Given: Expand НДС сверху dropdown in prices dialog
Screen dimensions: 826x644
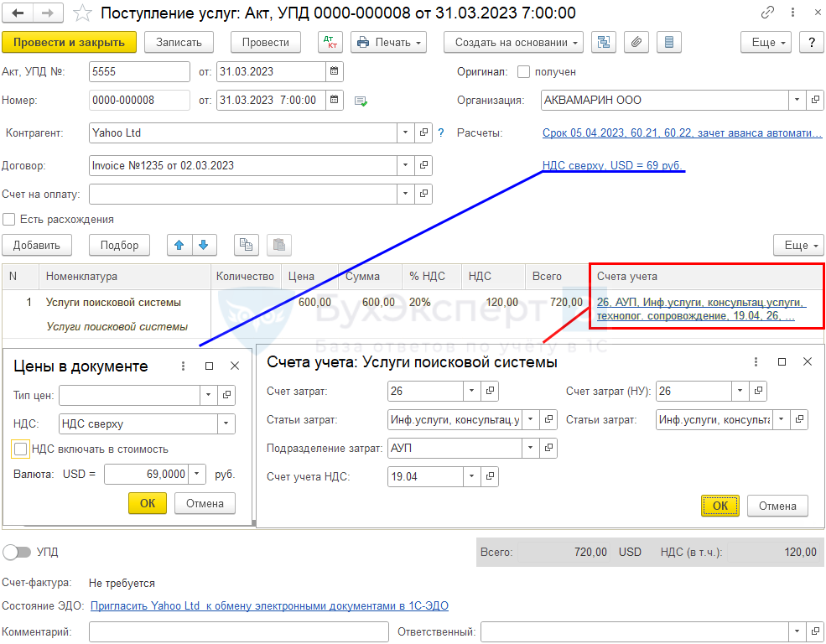Looking at the screenshot, I should pyautogui.click(x=226, y=423).
